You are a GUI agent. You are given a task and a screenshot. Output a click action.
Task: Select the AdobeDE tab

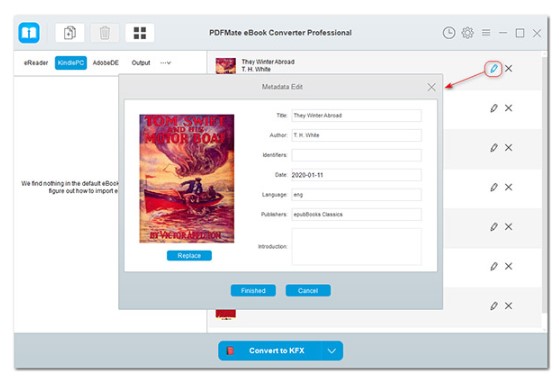[x=106, y=63]
